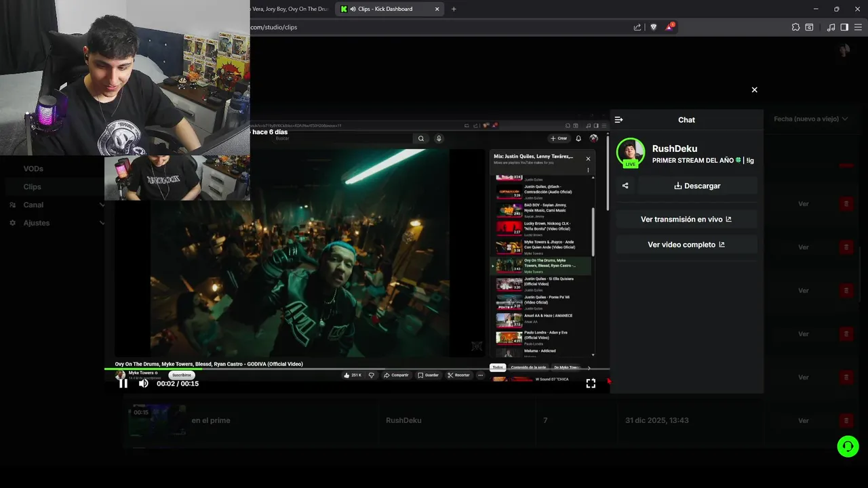Share this clip via share icon

pos(625,186)
